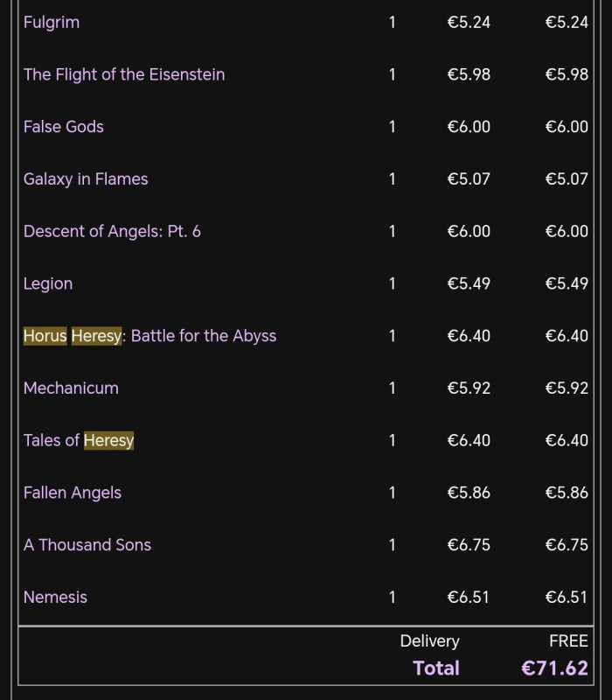
Task: Click the Mechanicum book link
Action: tap(71, 388)
